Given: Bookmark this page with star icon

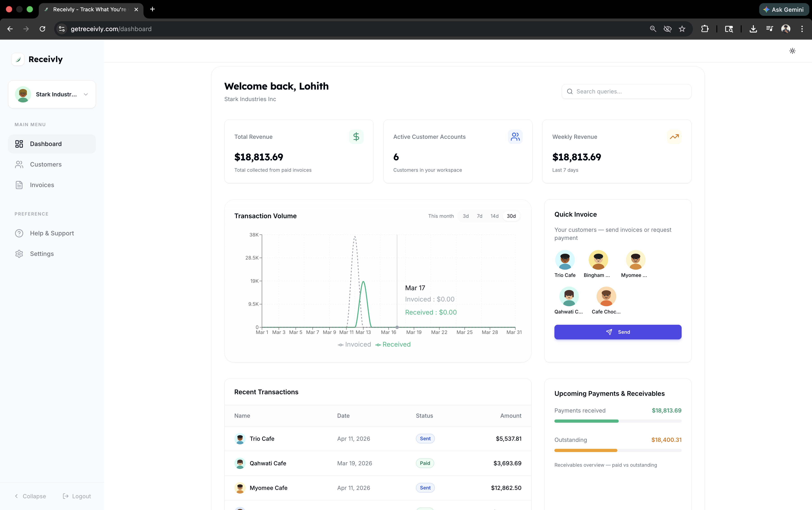Looking at the screenshot, I should point(682,29).
